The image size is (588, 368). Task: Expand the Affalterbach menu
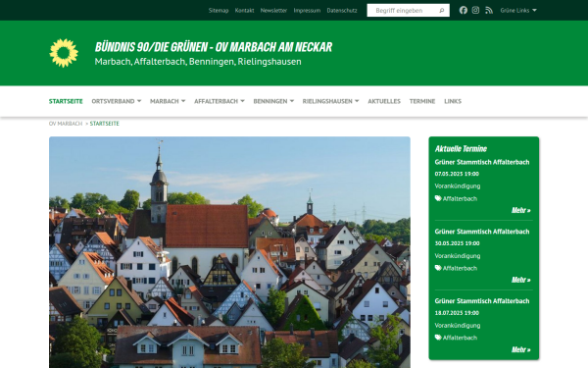pos(220,101)
